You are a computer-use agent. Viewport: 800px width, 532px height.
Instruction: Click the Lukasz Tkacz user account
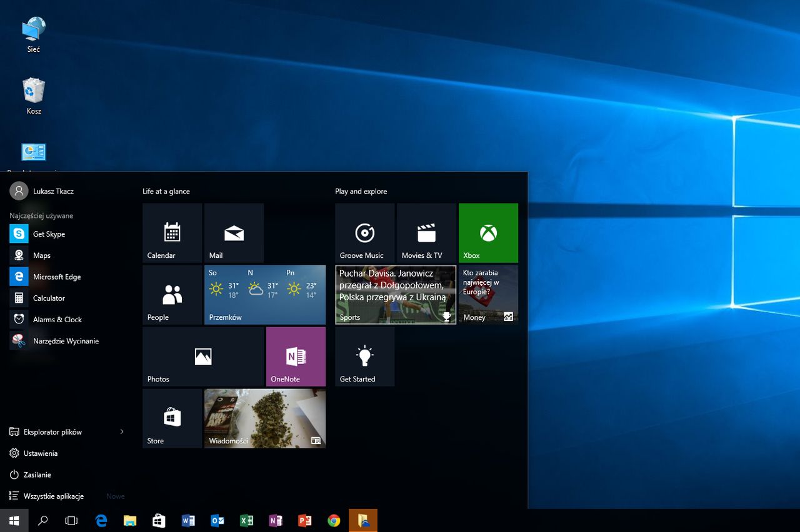coord(52,191)
